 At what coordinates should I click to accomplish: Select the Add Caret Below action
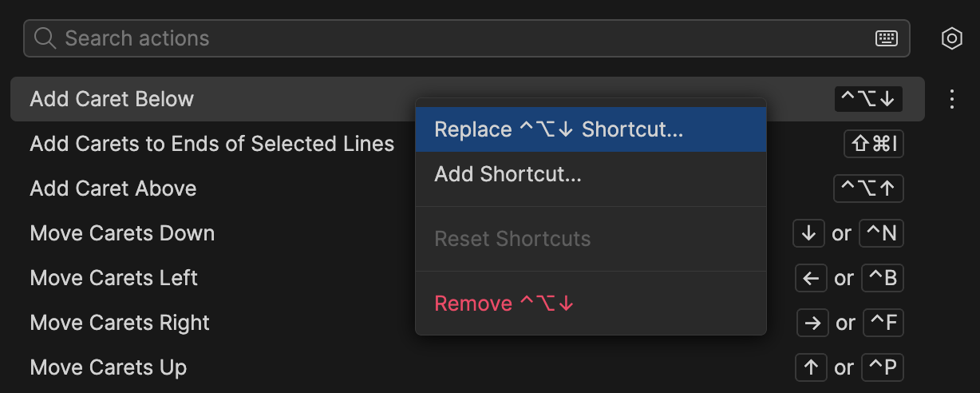point(112,99)
